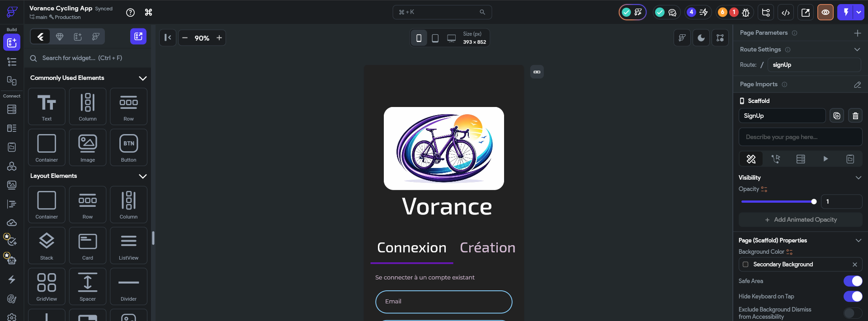This screenshot has width=868, height=321.
Task: Toggle canvas dark mode moon icon
Action: [701, 38]
